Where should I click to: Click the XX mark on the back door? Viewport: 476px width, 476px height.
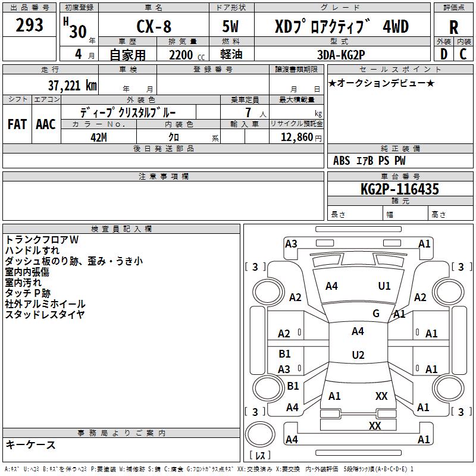(381, 396)
